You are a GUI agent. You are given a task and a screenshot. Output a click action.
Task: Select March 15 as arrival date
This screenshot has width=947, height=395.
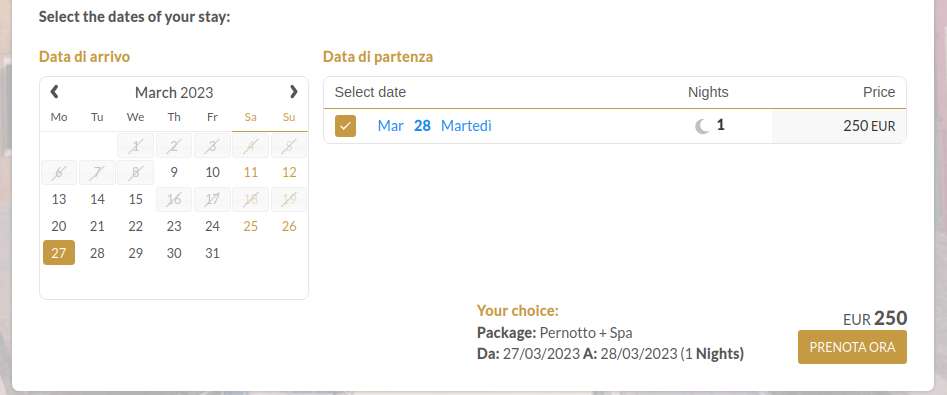tap(136, 199)
